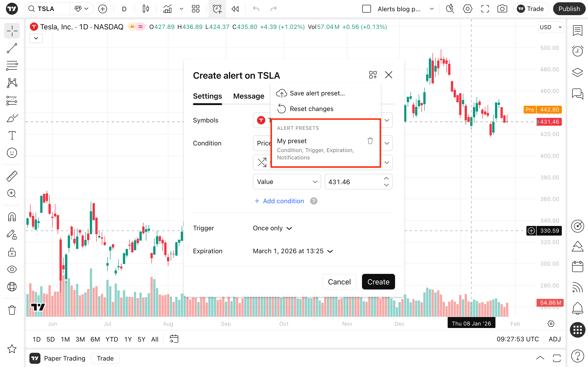588x367 pixels.
Task: Open the alerts bell panel
Action: [577, 308]
